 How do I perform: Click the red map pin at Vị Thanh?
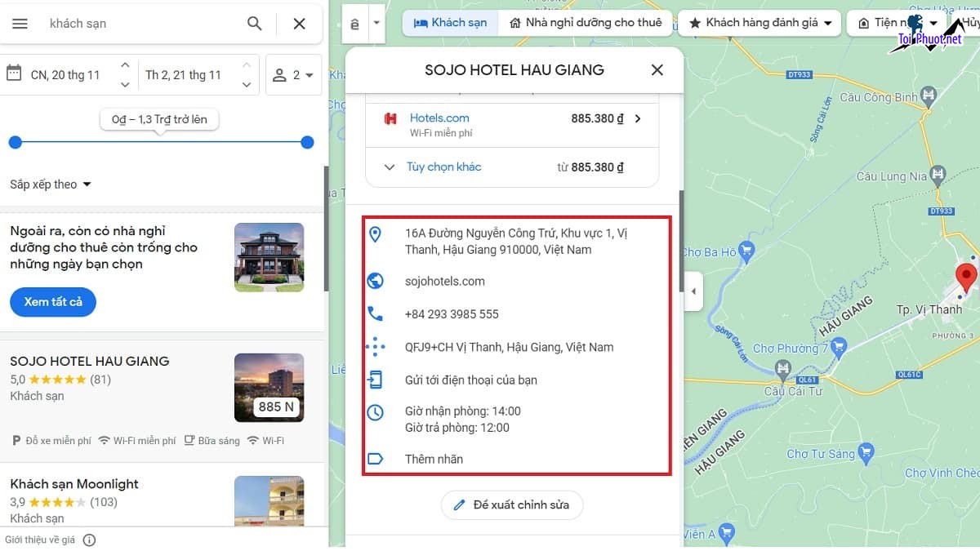(x=967, y=278)
